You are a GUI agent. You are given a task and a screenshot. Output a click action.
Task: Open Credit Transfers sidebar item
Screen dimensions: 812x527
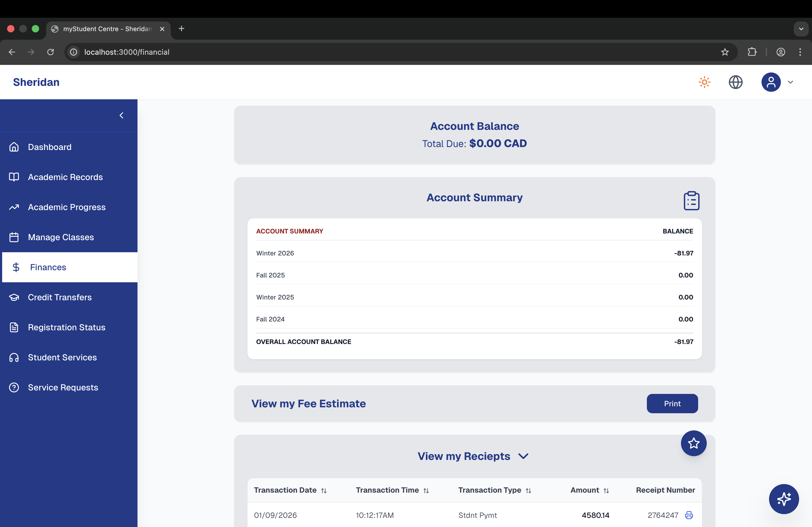[x=60, y=297]
